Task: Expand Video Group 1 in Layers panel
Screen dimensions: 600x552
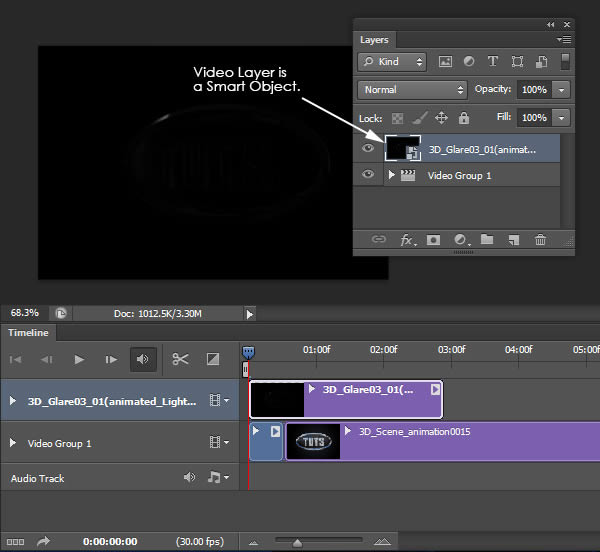Action: pyautogui.click(x=391, y=175)
